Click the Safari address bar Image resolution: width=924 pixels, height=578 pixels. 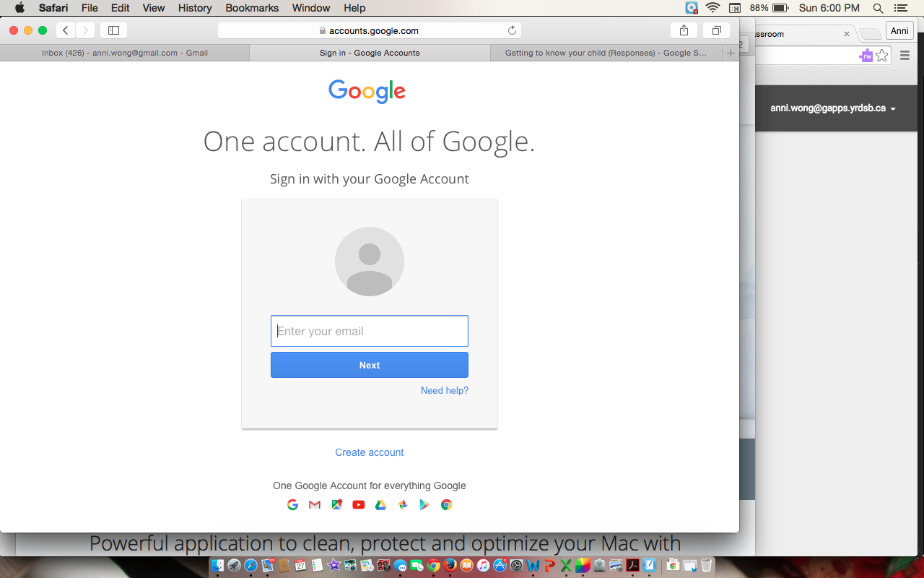click(x=370, y=30)
